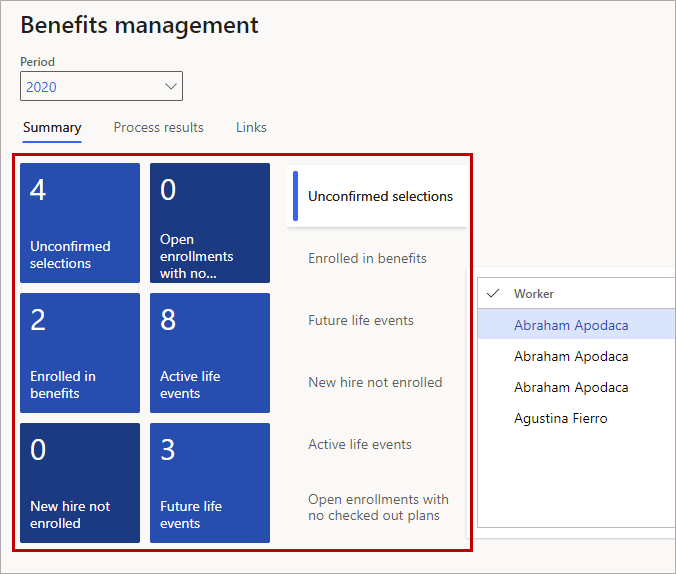Toggle the select-all checkmark in the Worker header
The height and width of the screenshot is (574, 676).
[x=492, y=294]
